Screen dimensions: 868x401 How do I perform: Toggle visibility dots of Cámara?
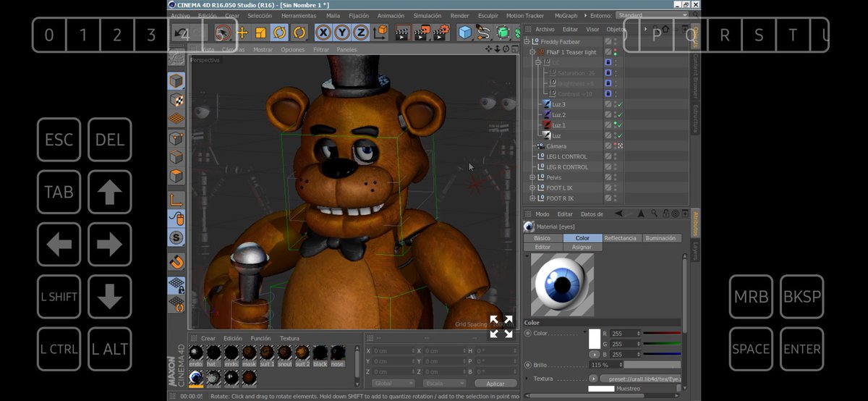pyautogui.click(x=615, y=145)
